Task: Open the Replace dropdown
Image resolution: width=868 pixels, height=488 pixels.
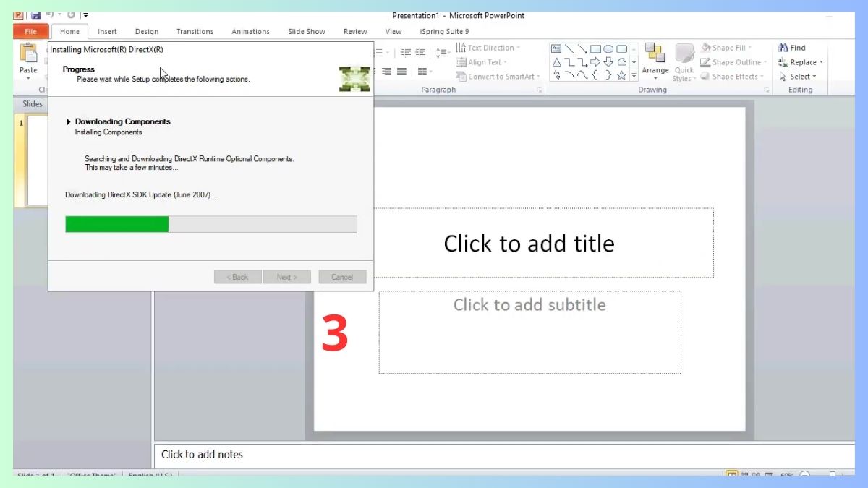Action: (801, 62)
